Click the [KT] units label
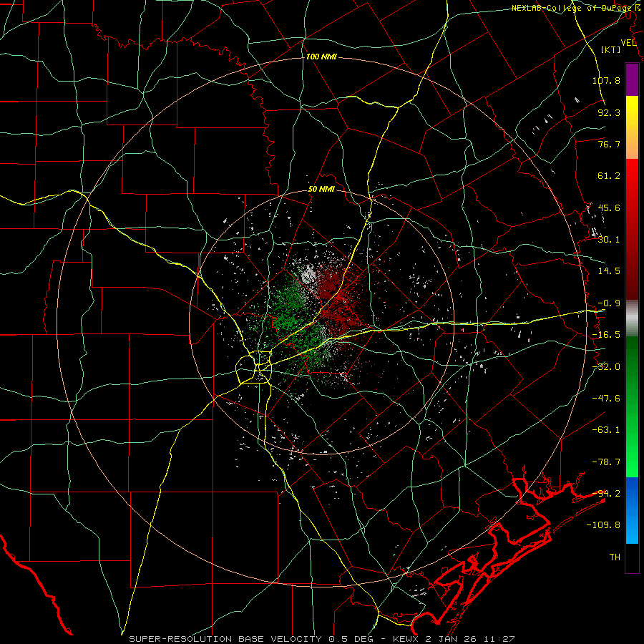 click(x=611, y=49)
